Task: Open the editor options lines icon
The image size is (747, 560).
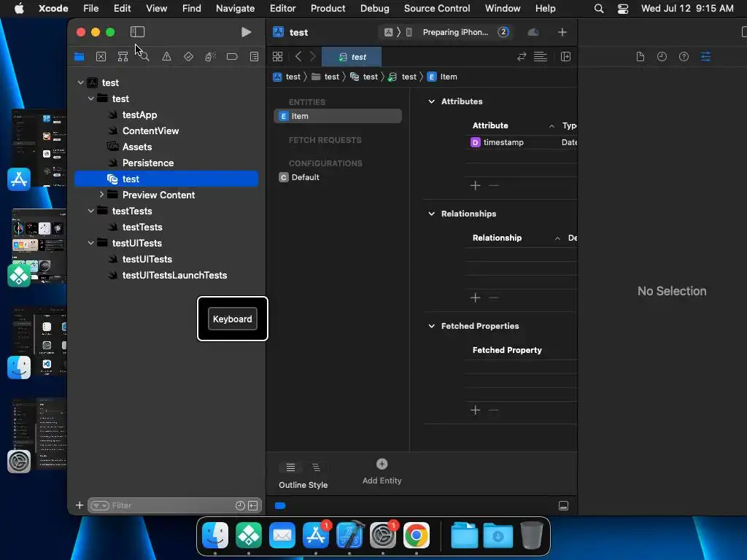Action: coord(541,57)
